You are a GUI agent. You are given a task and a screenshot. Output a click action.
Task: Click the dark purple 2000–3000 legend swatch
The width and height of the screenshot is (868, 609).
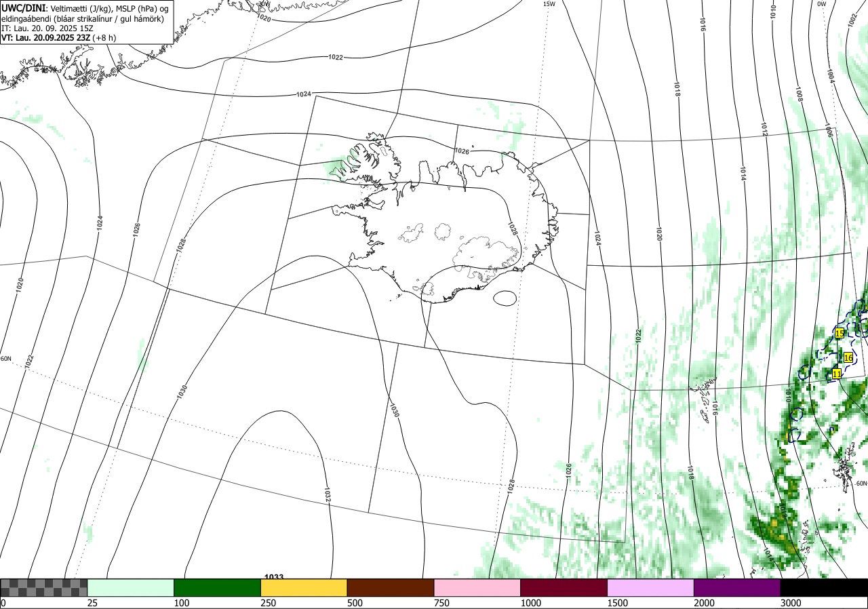(x=737, y=587)
